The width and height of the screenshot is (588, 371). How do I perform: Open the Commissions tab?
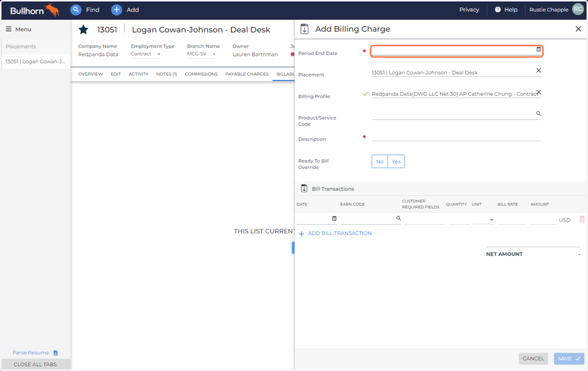coord(201,74)
